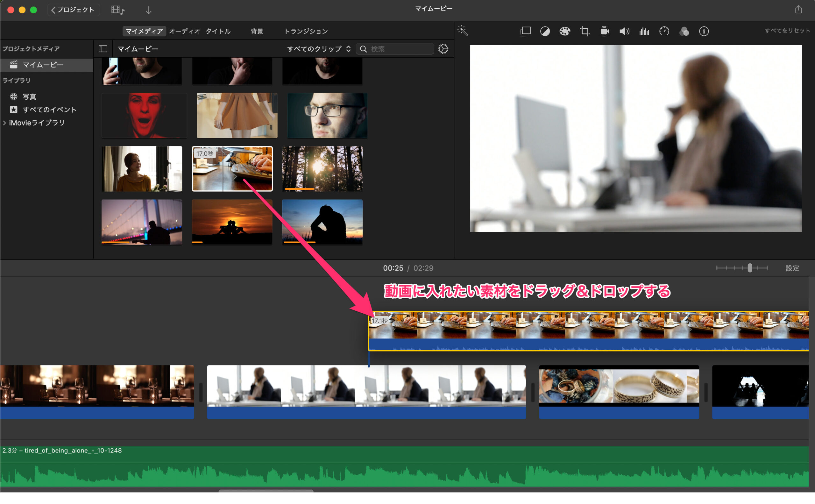This screenshot has width=815, height=504.
Task: Open the browser settings gear menu
Action: point(443,49)
